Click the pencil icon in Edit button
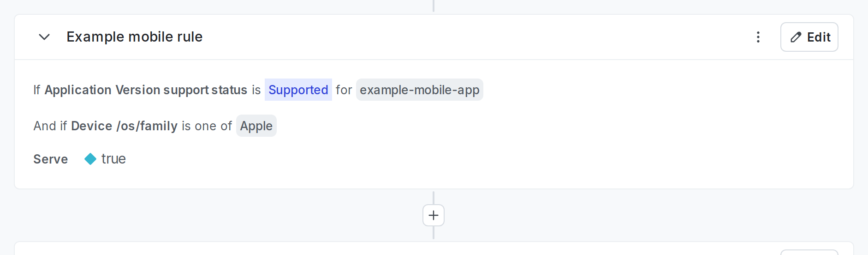868x255 pixels. click(x=796, y=37)
